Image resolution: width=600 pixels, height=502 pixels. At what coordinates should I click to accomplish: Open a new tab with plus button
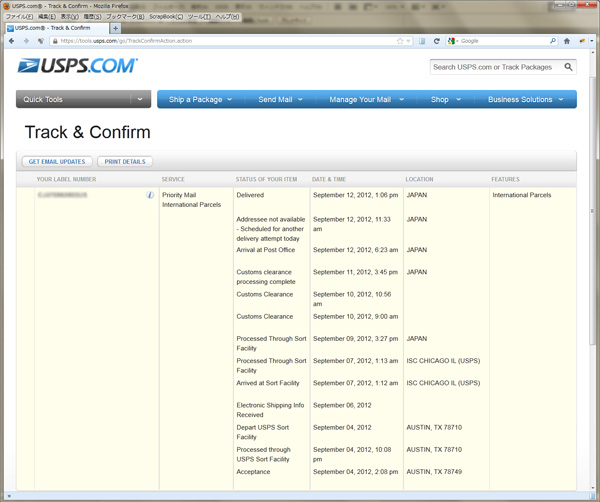115,28
